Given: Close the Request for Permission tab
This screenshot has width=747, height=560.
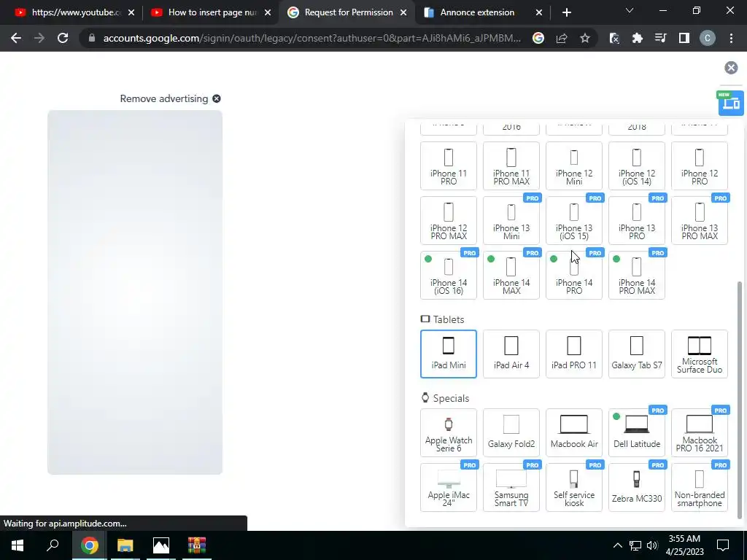Looking at the screenshot, I should point(403,12).
